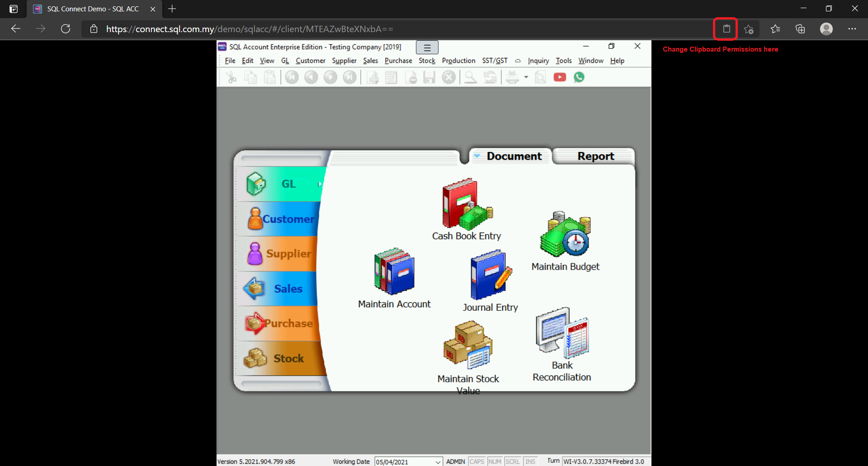This screenshot has width=868, height=466.
Task: Open Journal Entry
Action: tap(490, 276)
